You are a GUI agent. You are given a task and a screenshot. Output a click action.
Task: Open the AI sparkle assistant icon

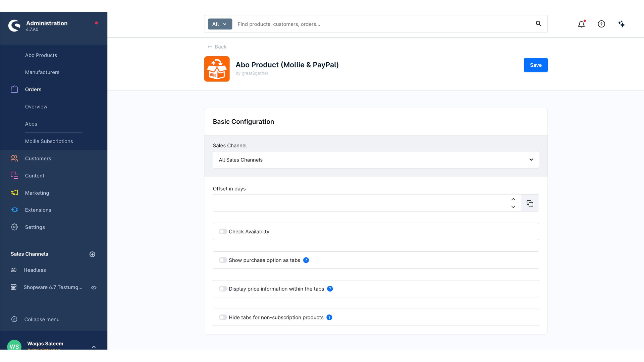click(x=622, y=24)
